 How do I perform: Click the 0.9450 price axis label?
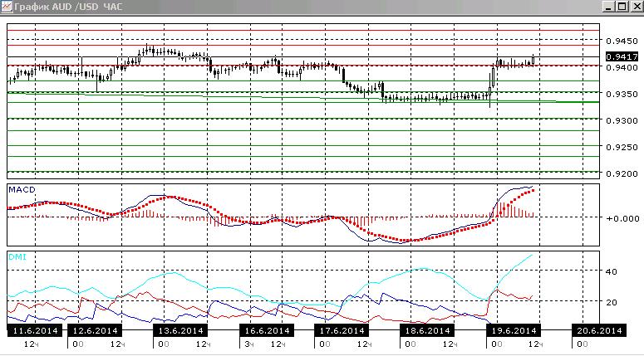622,41
